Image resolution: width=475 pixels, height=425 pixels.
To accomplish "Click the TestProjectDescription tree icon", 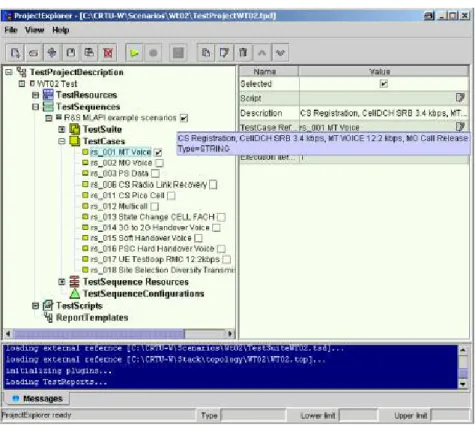I will (x=22, y=72).
